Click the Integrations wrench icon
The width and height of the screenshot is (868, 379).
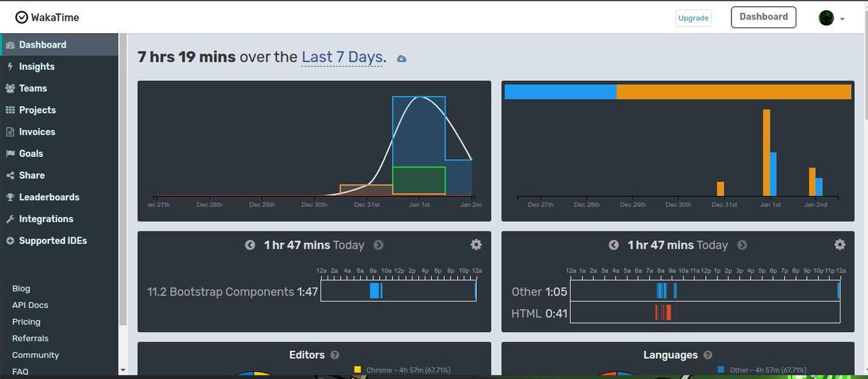[10, 218]
